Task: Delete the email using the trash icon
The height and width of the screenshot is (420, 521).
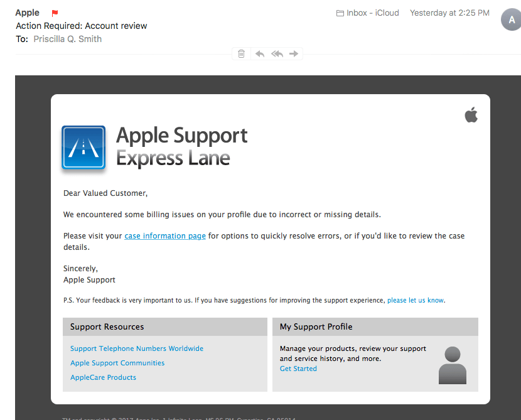Action: (241, 53)
